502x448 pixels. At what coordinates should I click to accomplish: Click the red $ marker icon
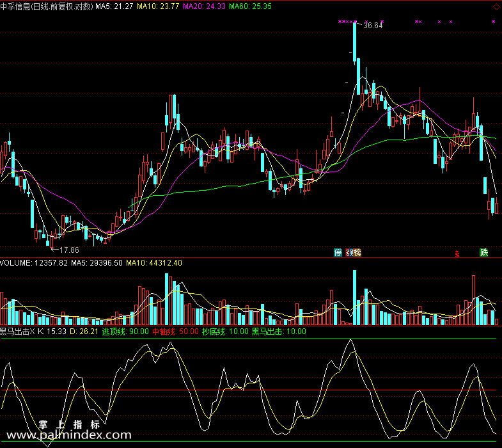click(x=457, y=254)
